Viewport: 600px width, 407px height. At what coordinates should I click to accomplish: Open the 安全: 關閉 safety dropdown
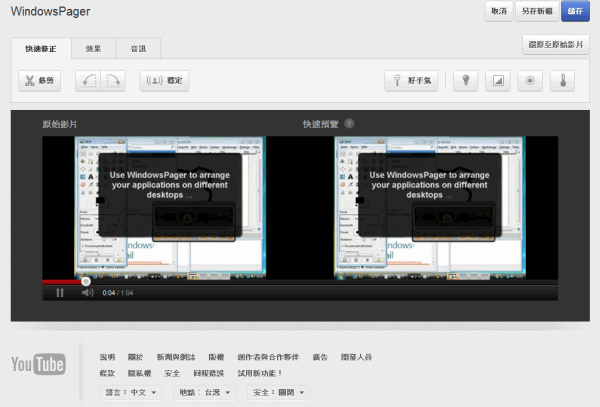[279, 392]
